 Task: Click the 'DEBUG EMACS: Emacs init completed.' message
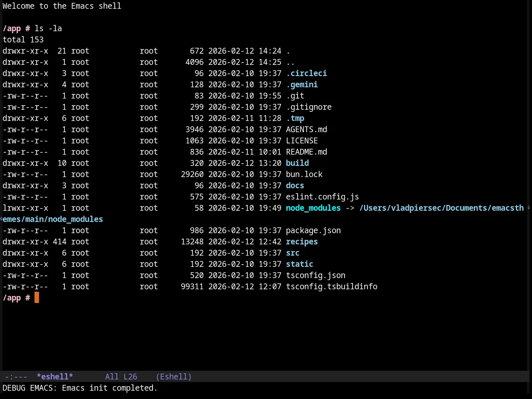coord(80,388)
